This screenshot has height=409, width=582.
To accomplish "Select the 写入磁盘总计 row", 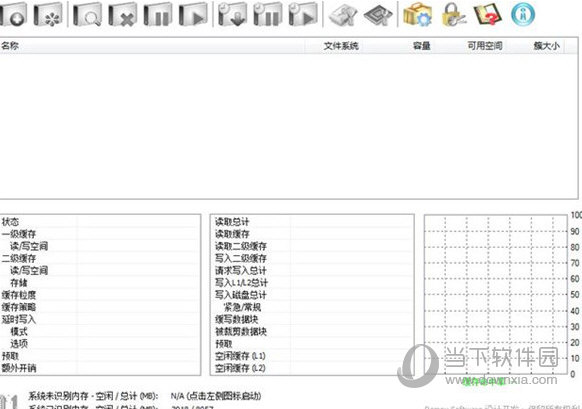I will [313, 295].
